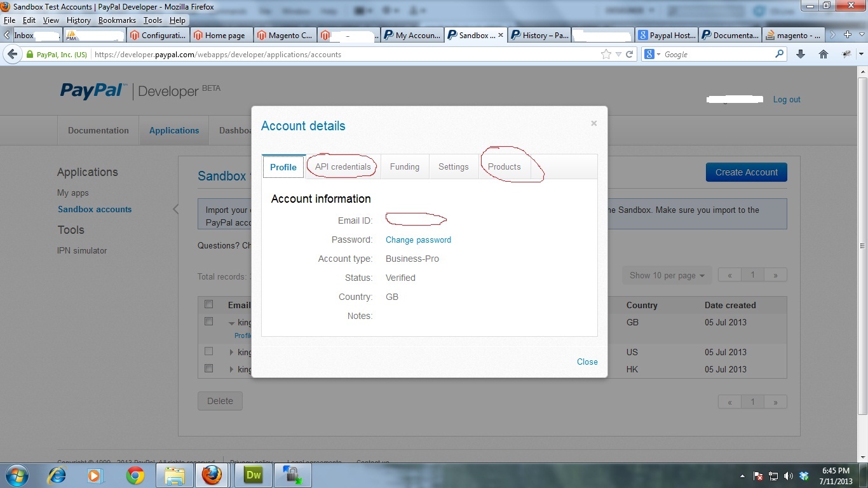Open the Documentation nav tab
868x488 pixels.
tap(98, 130)
